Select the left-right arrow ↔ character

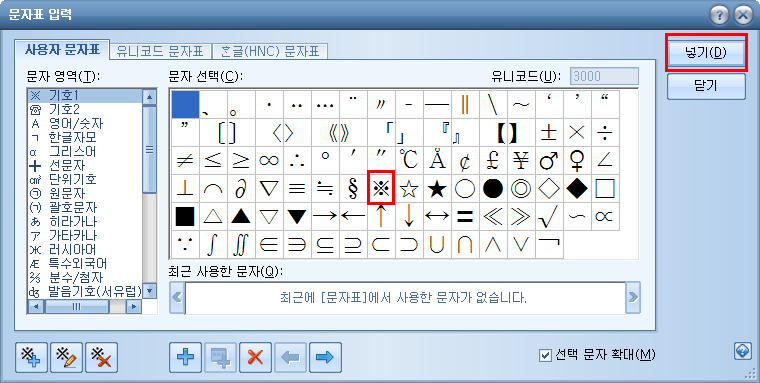(437, 217)
